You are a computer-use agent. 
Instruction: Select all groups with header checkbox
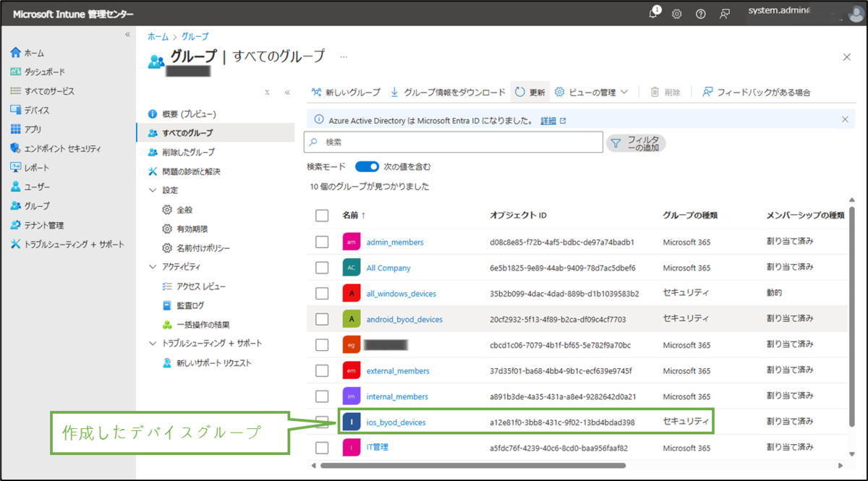pos(322,216)
